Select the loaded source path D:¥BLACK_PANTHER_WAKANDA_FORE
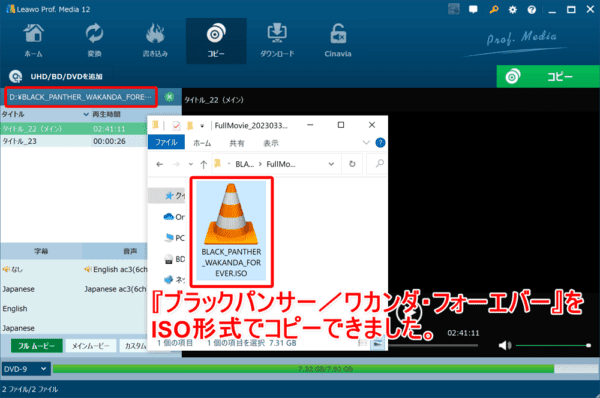 click(81, 97)
